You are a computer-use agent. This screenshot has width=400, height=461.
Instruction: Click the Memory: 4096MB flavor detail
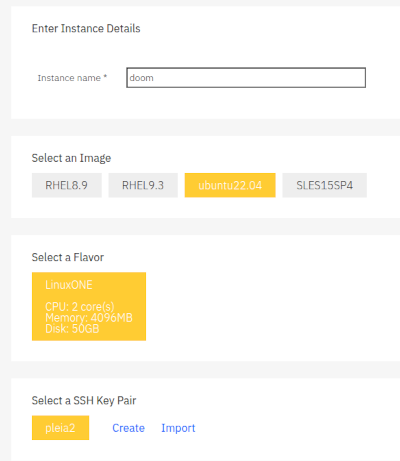point(89,318)
